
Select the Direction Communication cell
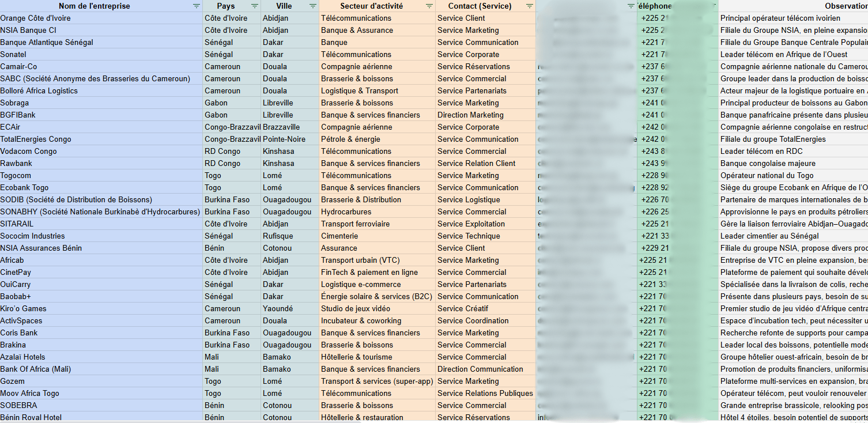(480, 369)
